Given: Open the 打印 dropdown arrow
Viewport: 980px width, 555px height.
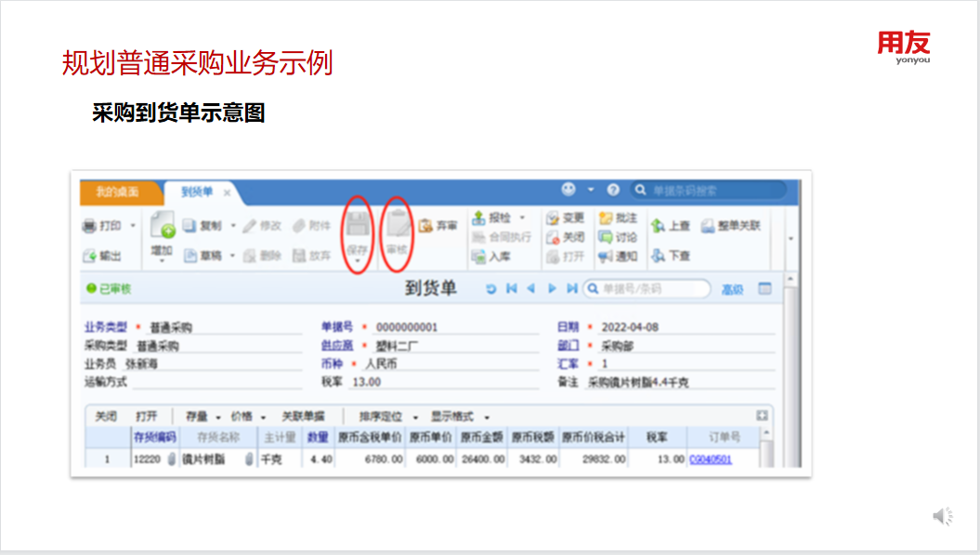Looking at the screenshot, I should (133, 225).
